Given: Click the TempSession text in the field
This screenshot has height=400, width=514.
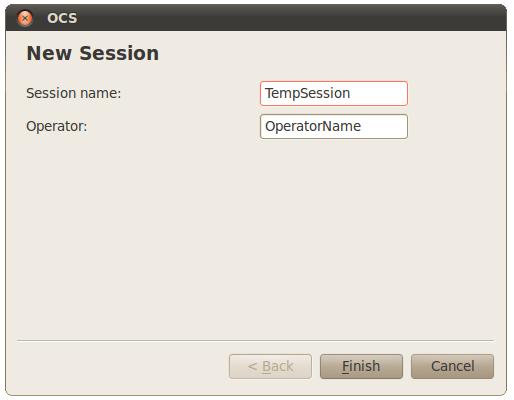Looking at the screenshot, I should (x=307, y=93).
